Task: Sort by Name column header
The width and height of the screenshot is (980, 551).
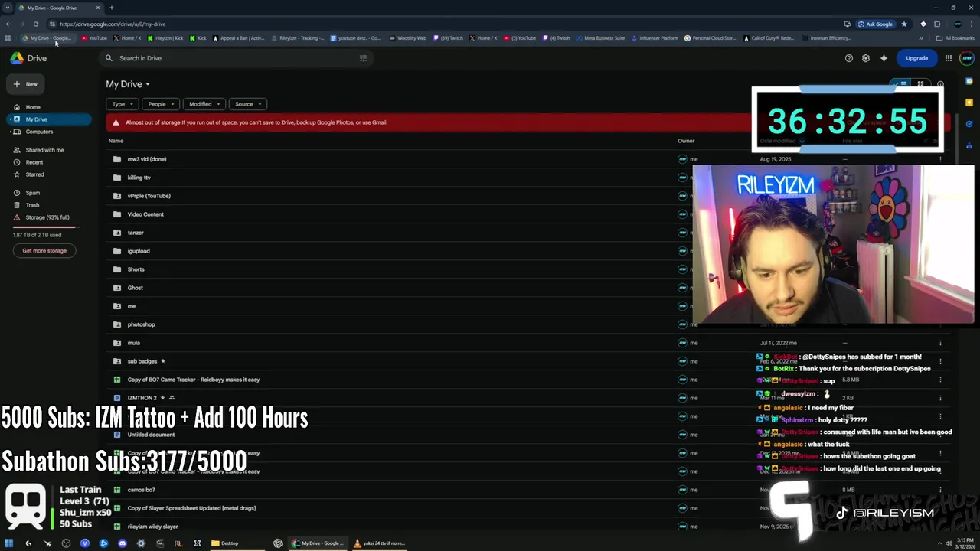Action: (116, 141)
